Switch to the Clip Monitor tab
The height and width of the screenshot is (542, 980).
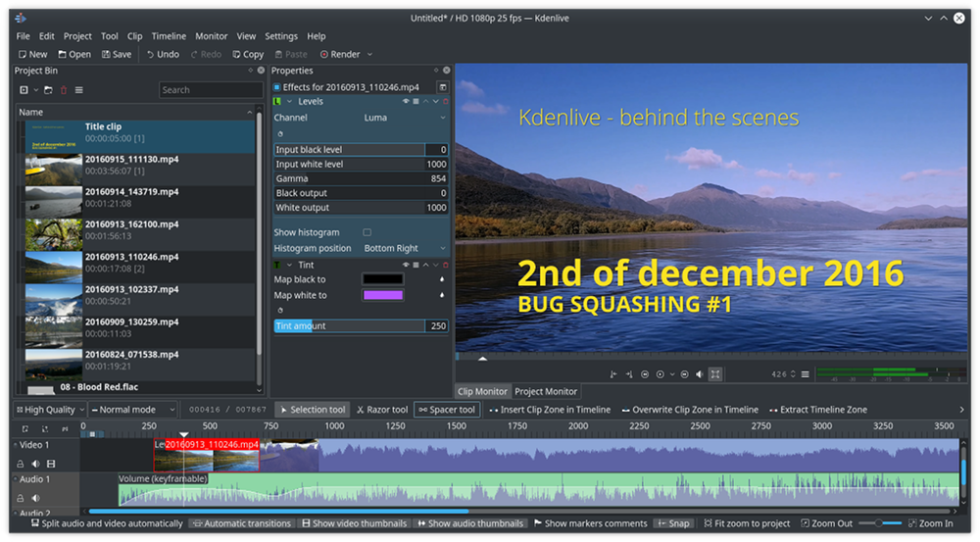click(x=482, y=391)
